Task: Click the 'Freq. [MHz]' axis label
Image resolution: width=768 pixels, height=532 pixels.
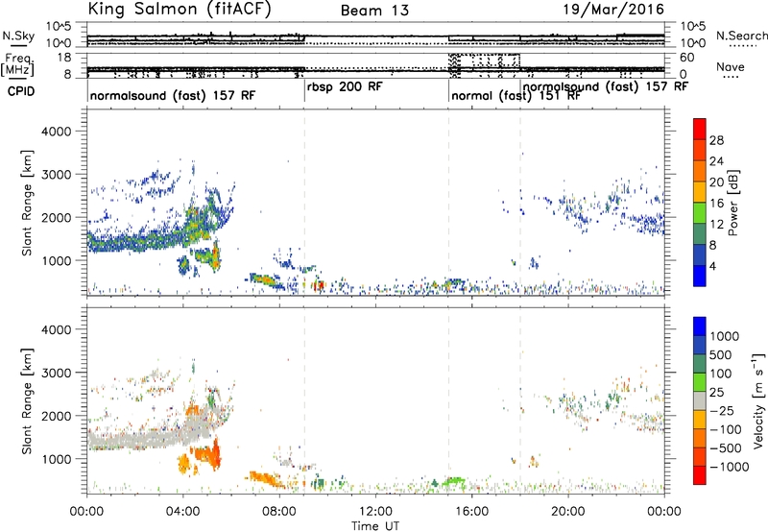Action: coord(17,64)
